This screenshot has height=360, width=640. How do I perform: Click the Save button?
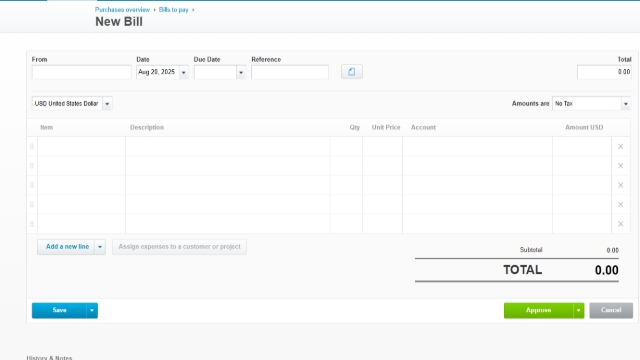point(59,311)
